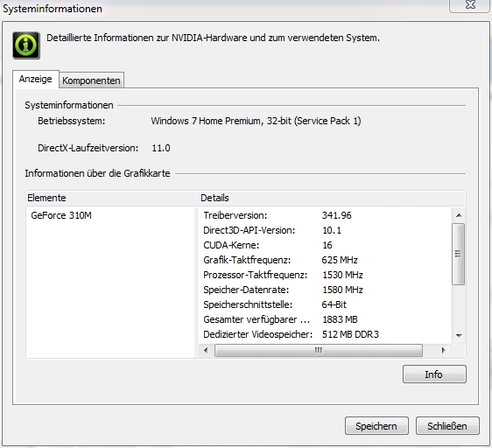492x448 pixels.
Task: Click the horizontal scrollbar thumb under Details
Action: [318, 350]
